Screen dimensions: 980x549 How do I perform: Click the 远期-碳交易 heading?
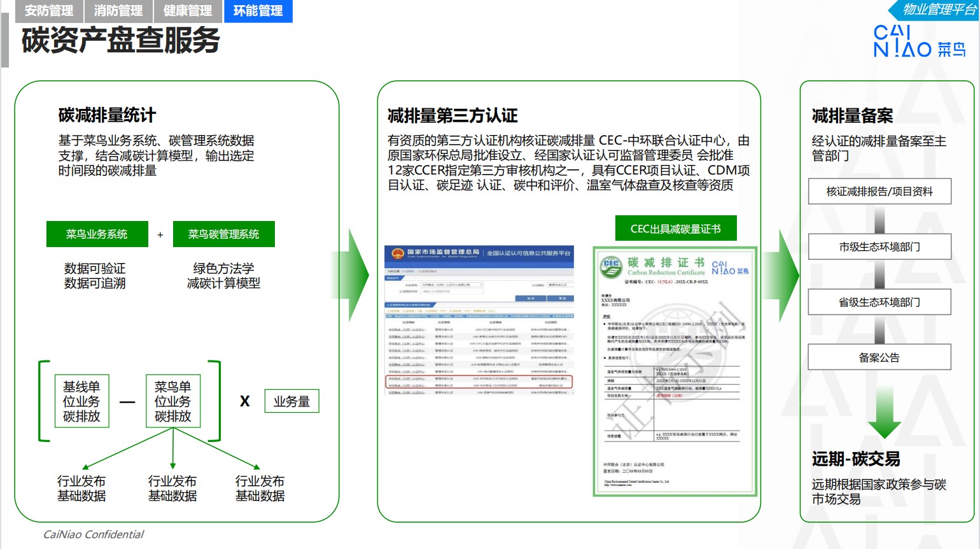coord(856,459)
